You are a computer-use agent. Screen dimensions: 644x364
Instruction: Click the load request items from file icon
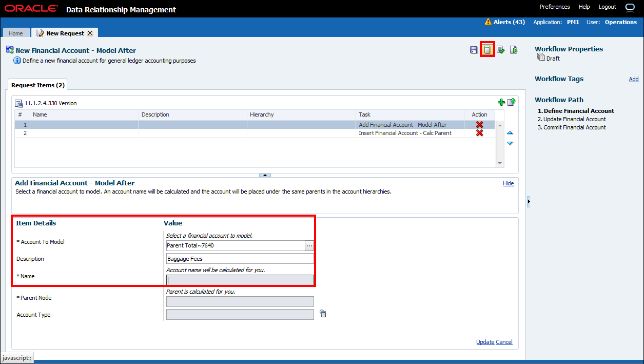(x=511, y=103)
